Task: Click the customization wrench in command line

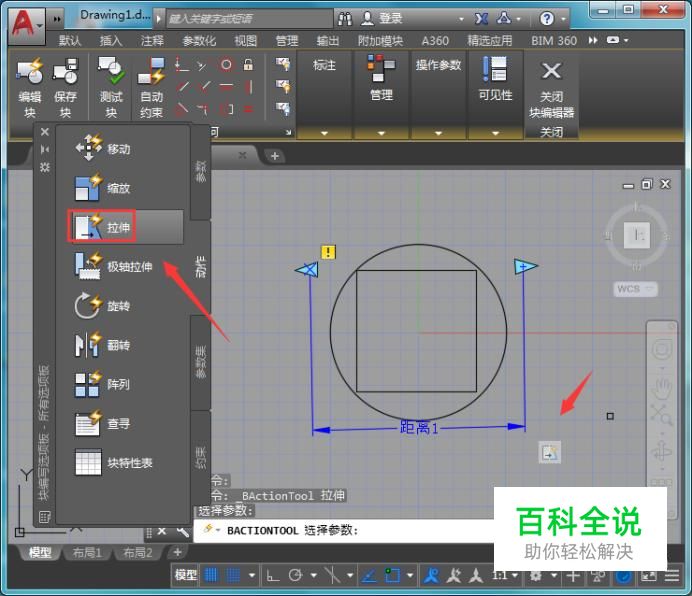Action: click(x=182, y=532)
